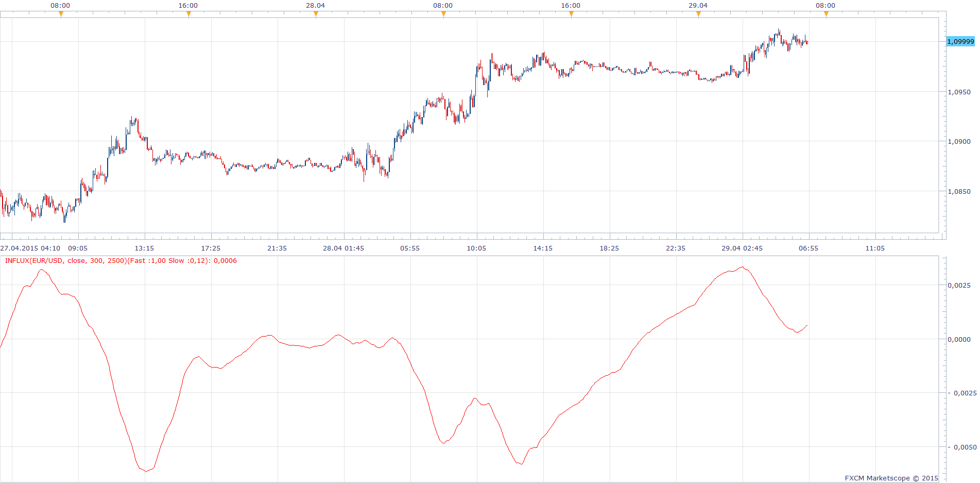Click the 17:25 time axis label
Viewport: 980px width, 483px height.
tap(211, 248)
